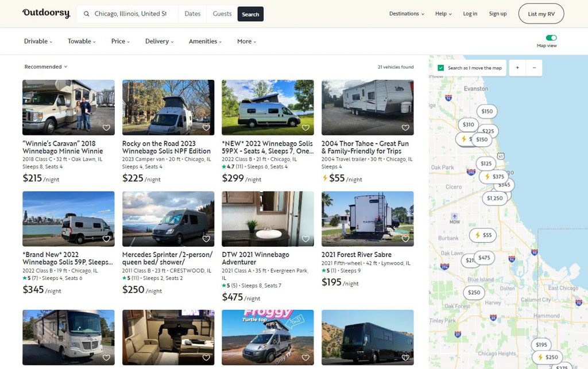The image size is (588, 369).
Task: Click the "List my RV" button
Action: coord(540,13)
